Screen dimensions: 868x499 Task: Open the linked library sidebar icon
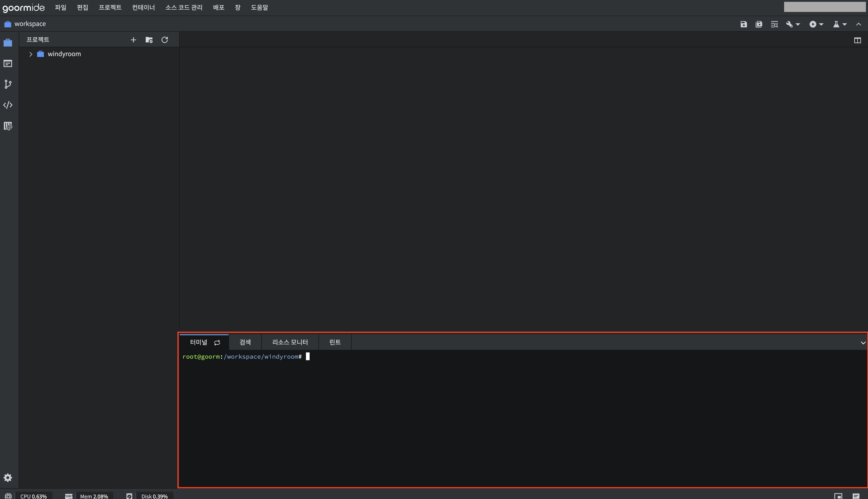[x=8, y=126]
